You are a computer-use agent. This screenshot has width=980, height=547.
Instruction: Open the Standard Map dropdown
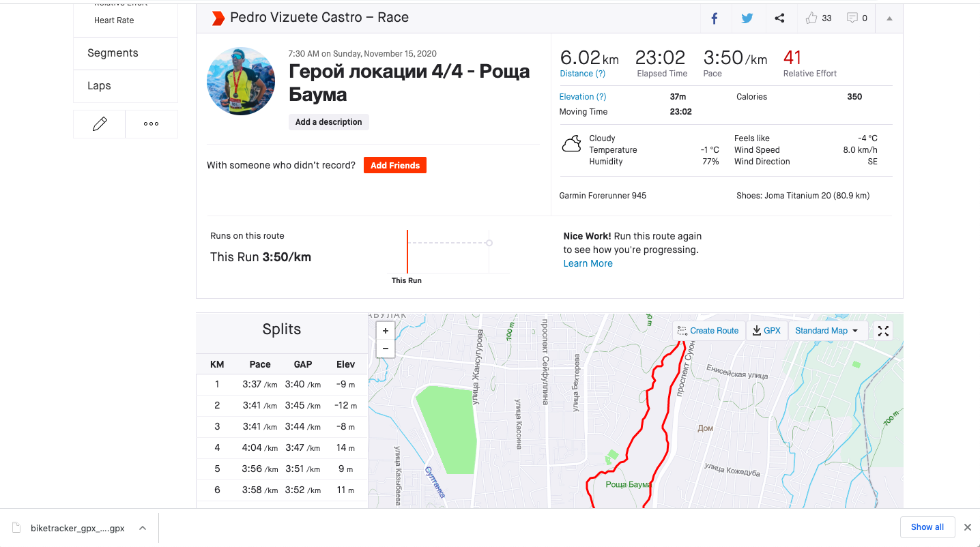[827, 331]
